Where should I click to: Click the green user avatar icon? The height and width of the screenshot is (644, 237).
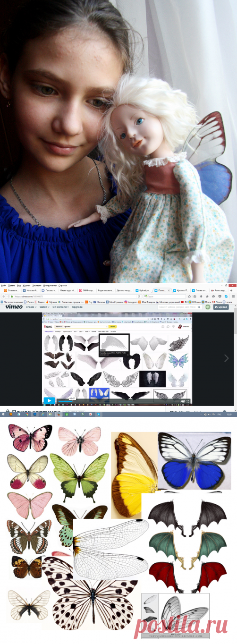coord(208,307)
